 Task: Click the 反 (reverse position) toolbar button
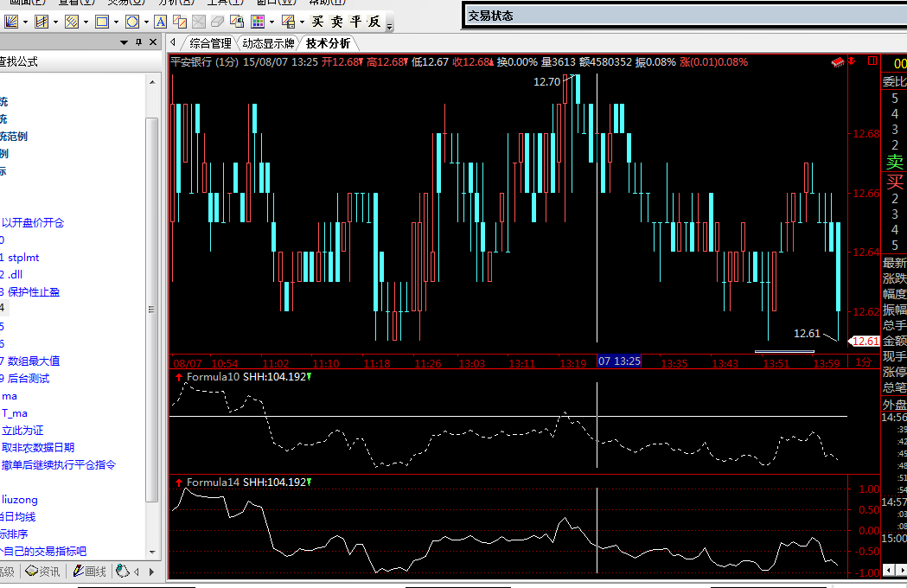(x=374, y=22)
